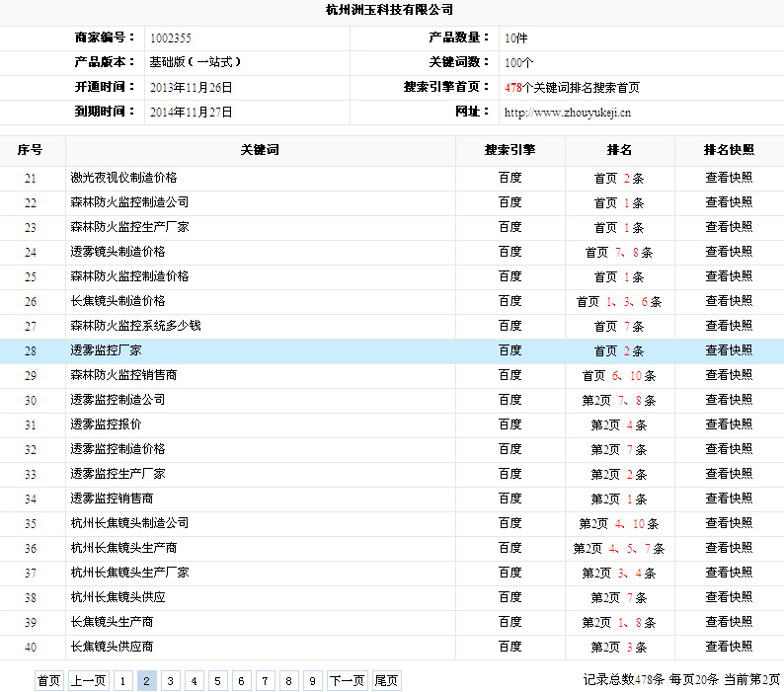Click the 关键词 column header

[260, 150]
